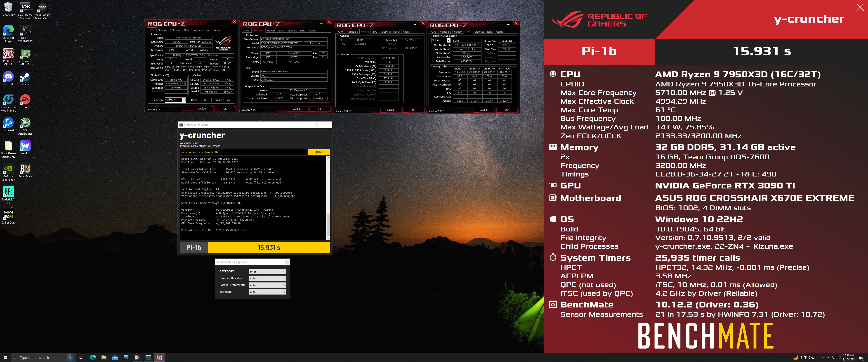Open the Category Pi-1b dropdown

268,271
